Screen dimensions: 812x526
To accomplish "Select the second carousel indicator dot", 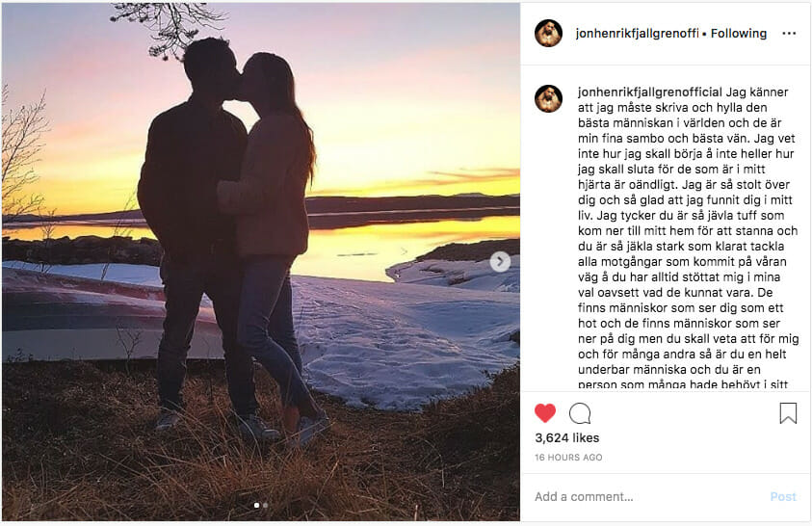I will (x=265, y=505).
